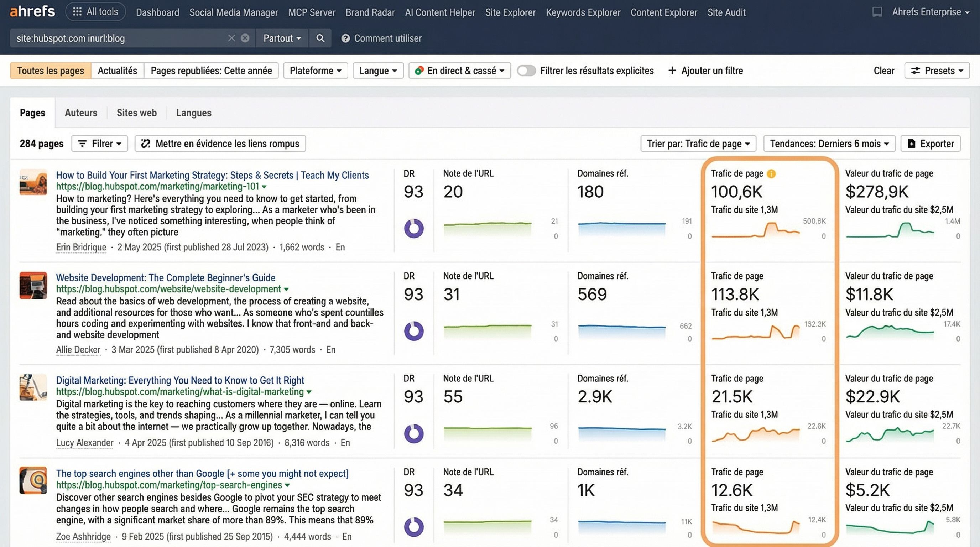Click the ahrefs logo

[32, 11]
